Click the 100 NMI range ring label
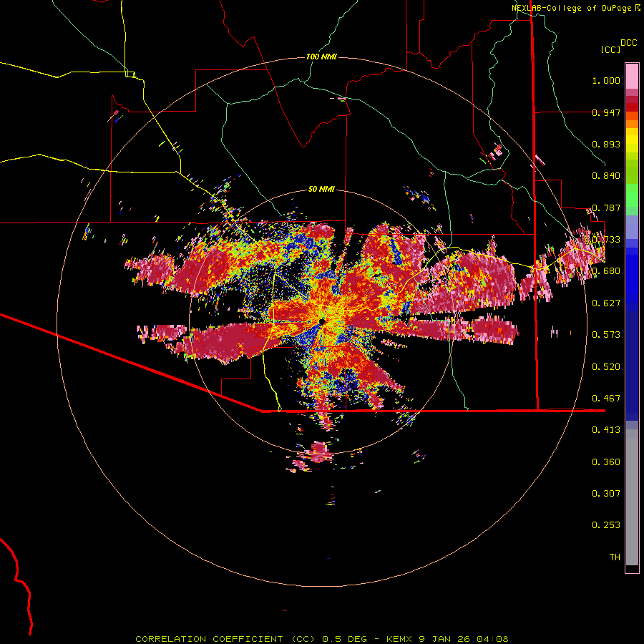Viewport: 644px width, 644px height. point(321,57)
